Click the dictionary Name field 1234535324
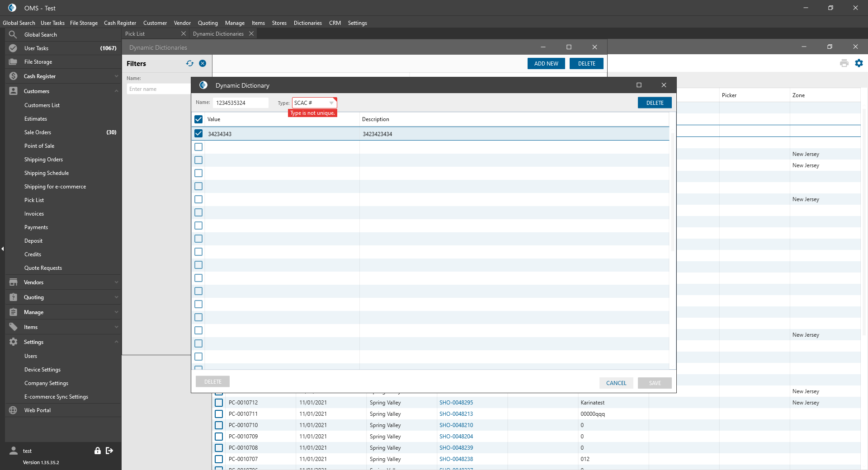This screenshot has height=470, width=868. (241, 103)
